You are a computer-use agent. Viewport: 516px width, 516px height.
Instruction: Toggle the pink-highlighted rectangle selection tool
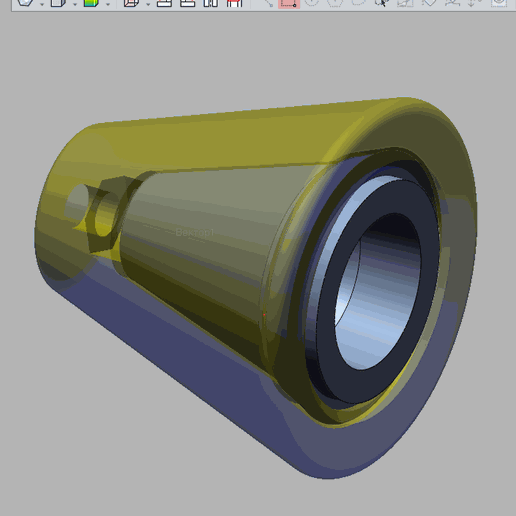pos(289,3)
